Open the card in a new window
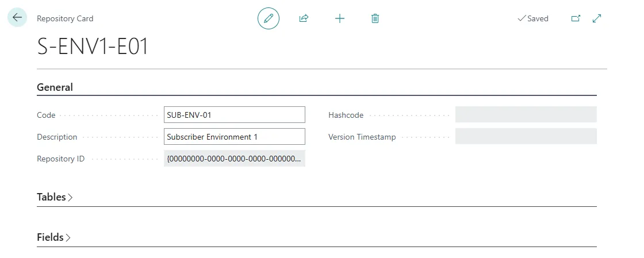The height and width of the screenshot is (258, 644). 575,18
